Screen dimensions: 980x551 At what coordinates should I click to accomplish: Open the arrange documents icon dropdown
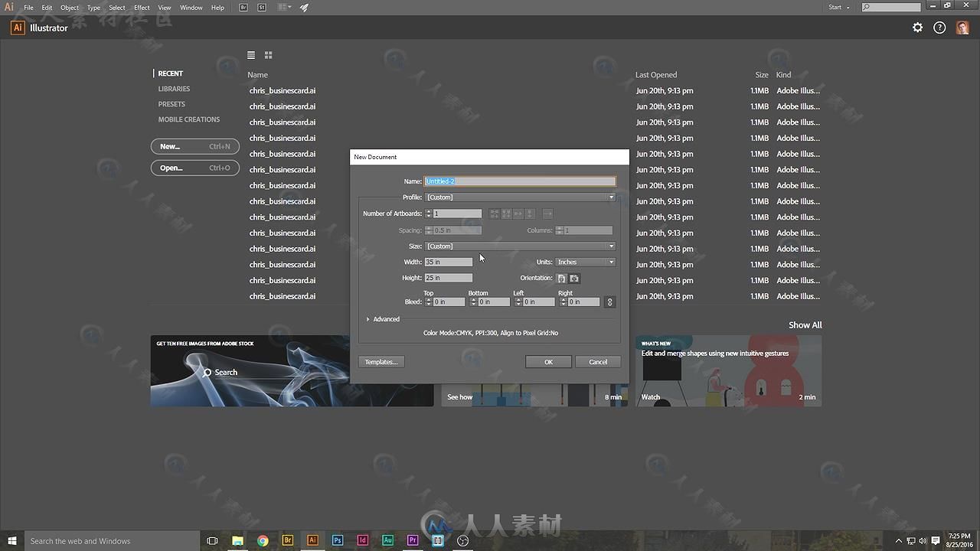284,8
